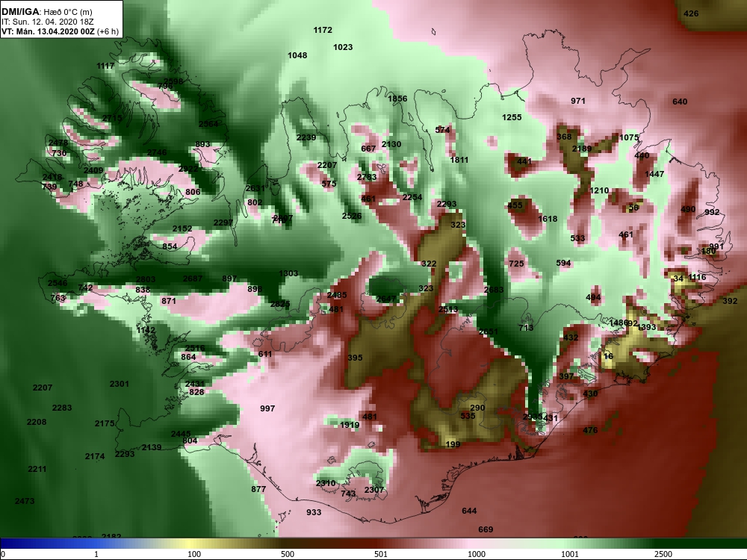Image resolution: width=747 pixels, height=560 pixels.
Task: Click the map value '1117'
Action: tap(105, 66)
